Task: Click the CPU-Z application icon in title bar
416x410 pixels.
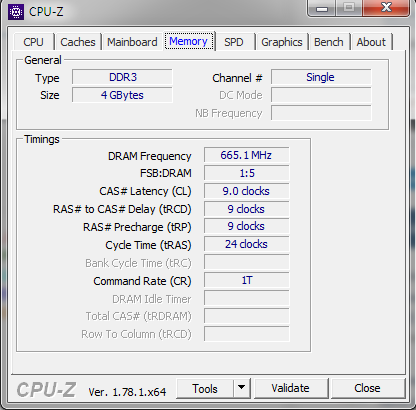Action: (16, 12)
